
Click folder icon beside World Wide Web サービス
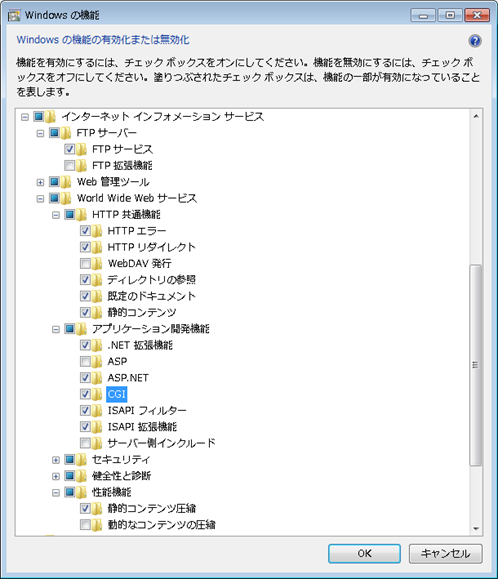[x=66, y=198]
